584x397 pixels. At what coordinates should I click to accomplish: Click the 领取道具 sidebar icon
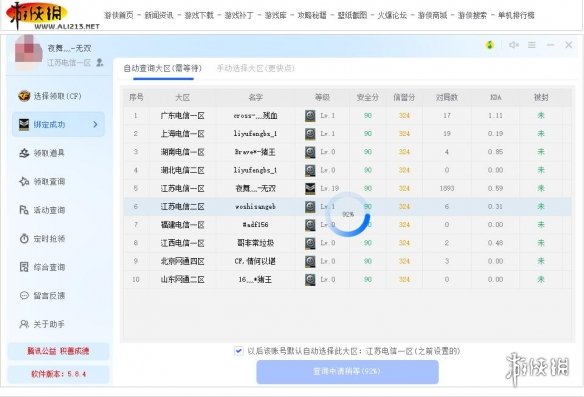pyautogui.click(x=24, y=153)
